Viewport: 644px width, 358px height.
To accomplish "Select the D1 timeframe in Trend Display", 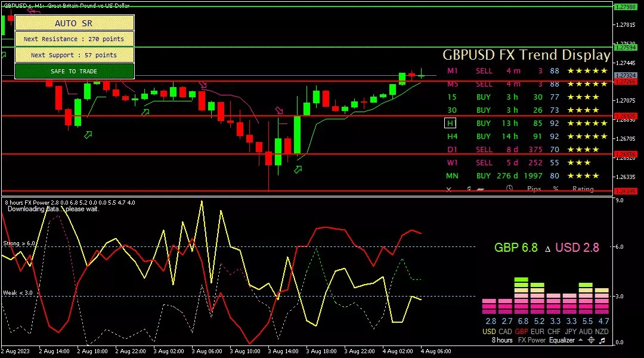I will pos(452,150).
